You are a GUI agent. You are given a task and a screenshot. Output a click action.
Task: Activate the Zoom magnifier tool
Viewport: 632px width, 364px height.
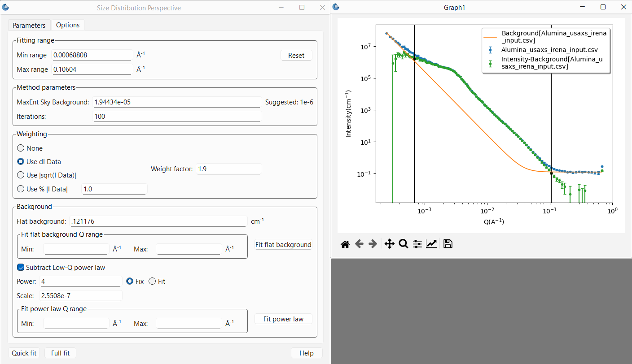coord(403,244)
